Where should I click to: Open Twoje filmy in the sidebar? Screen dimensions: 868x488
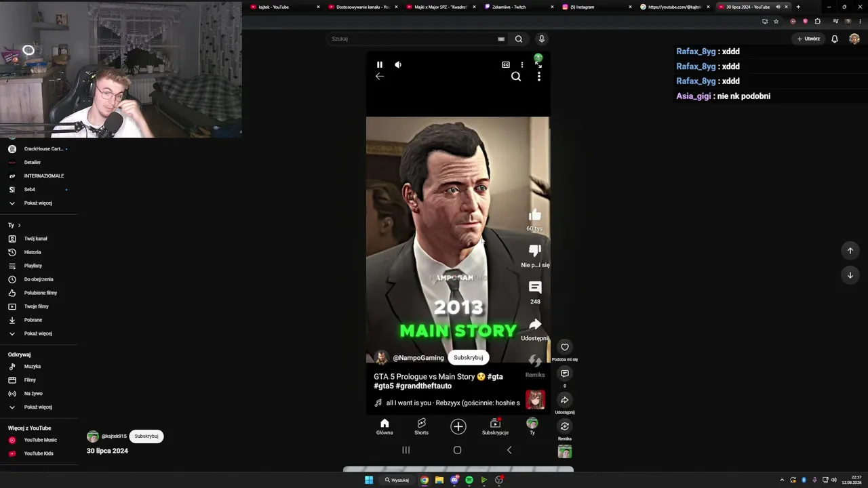tap(38, 306)
